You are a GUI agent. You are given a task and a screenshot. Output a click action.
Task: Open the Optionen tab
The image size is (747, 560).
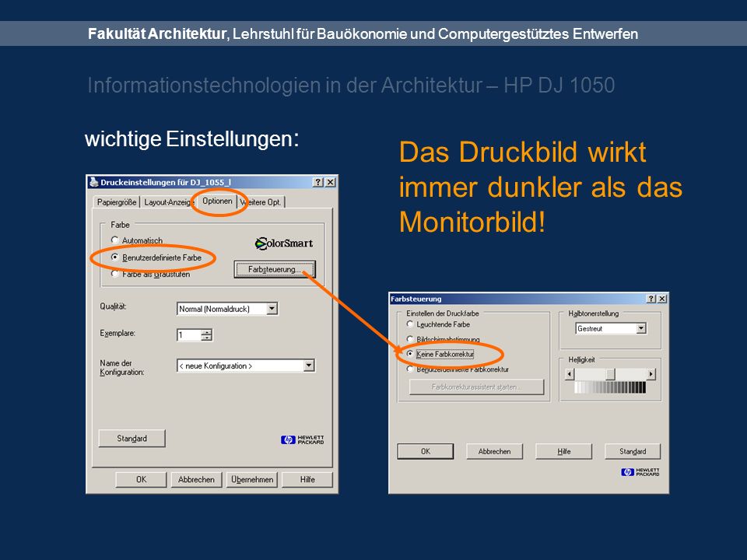217,201
